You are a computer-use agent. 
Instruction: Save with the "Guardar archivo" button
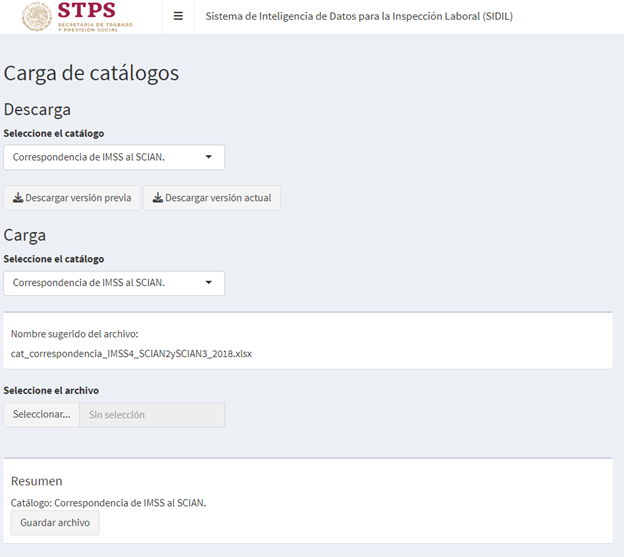[x=55, y=523]
